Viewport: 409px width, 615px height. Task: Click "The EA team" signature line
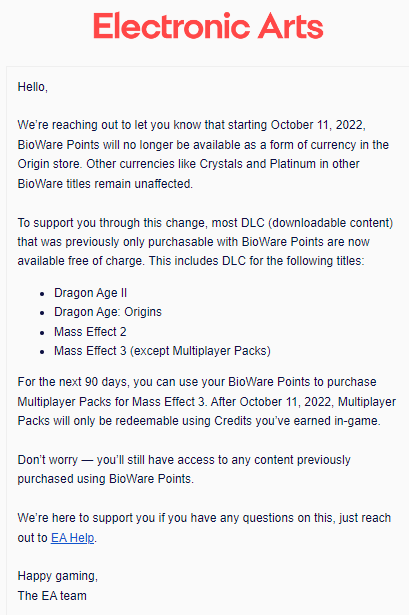(x=52, y=596)
